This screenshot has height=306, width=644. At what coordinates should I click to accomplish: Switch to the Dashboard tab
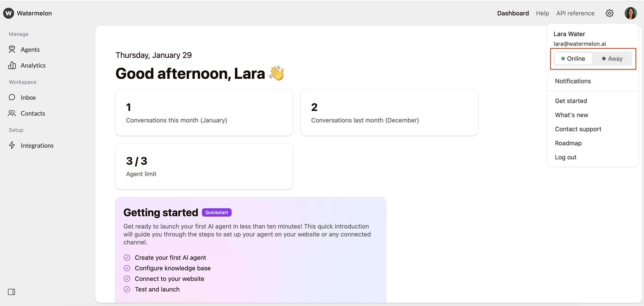[513, 13]
